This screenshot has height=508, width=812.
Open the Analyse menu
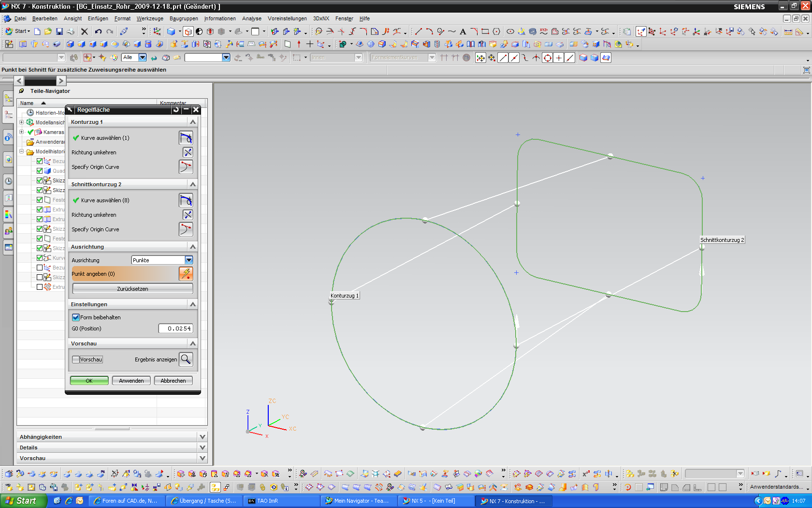(x=252, y=18)
